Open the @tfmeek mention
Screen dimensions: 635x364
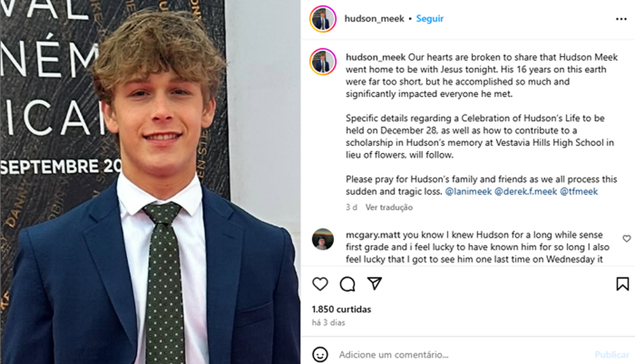[578, 191]
